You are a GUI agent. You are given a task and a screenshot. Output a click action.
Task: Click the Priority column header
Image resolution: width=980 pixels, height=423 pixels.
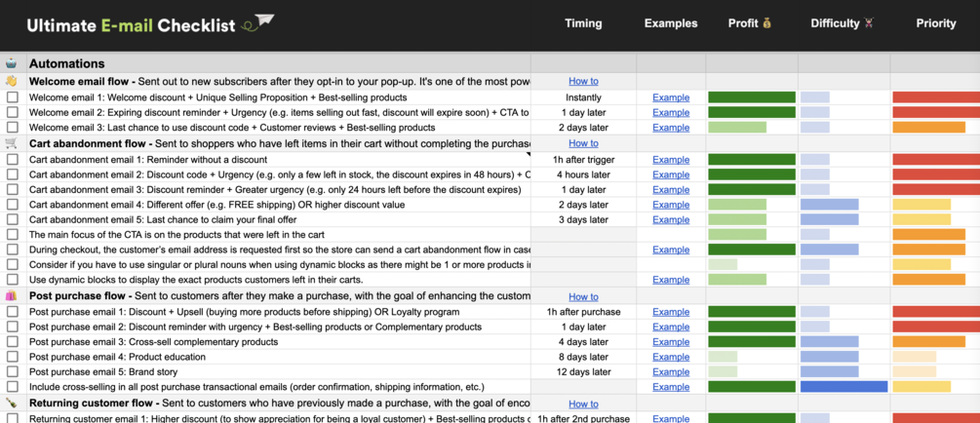click(936, 23)
